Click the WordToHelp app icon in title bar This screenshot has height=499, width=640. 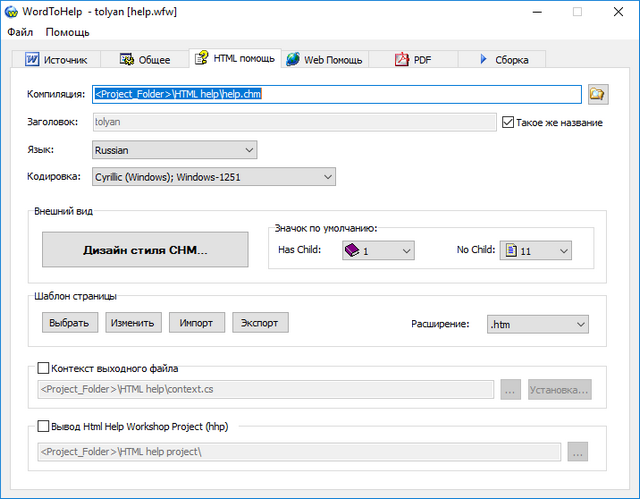click(x=13, y=13)
